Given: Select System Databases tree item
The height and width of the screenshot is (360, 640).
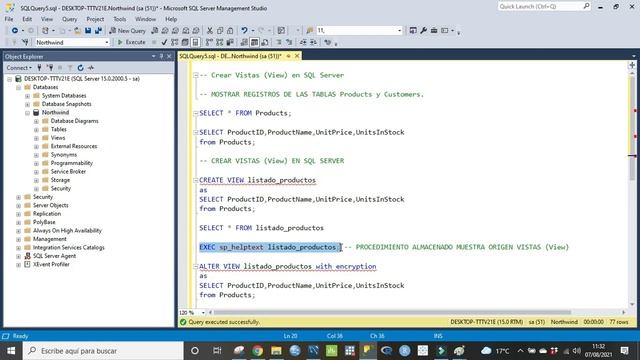Looking at the screenshot, I should 64,96.
